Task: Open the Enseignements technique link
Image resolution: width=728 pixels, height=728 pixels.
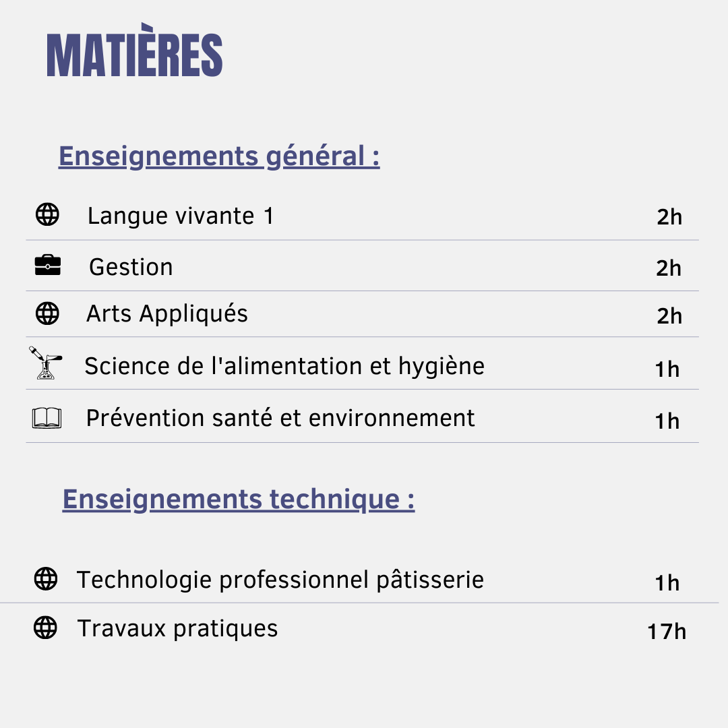Action: 239,500
